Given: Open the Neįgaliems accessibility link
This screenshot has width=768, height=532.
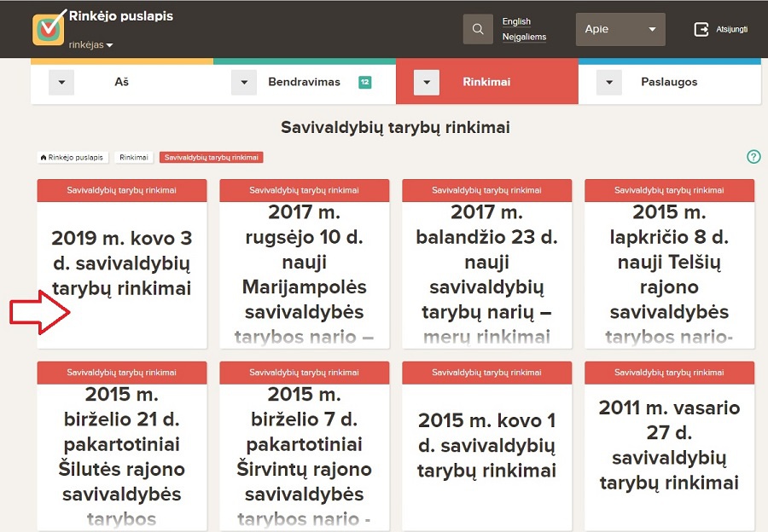Looking at the screenshot, I should point(524,37).
